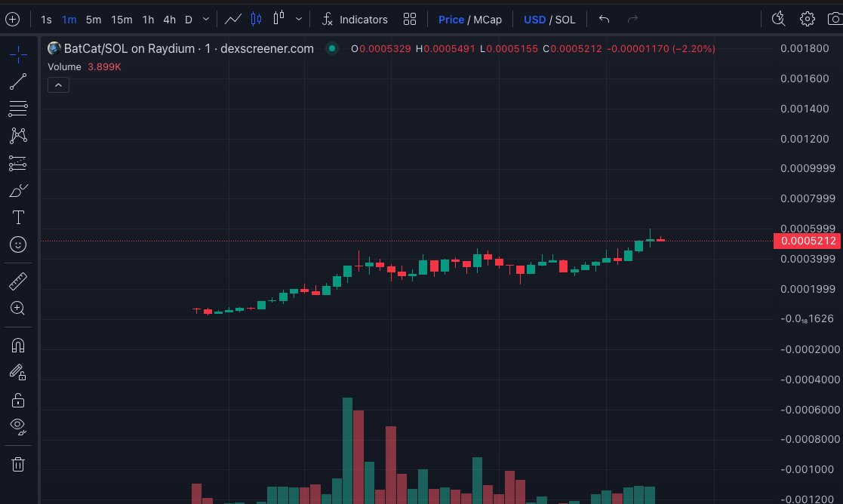
Task: Click the current price label 0.0005212
Action: (x=808, y=241)
